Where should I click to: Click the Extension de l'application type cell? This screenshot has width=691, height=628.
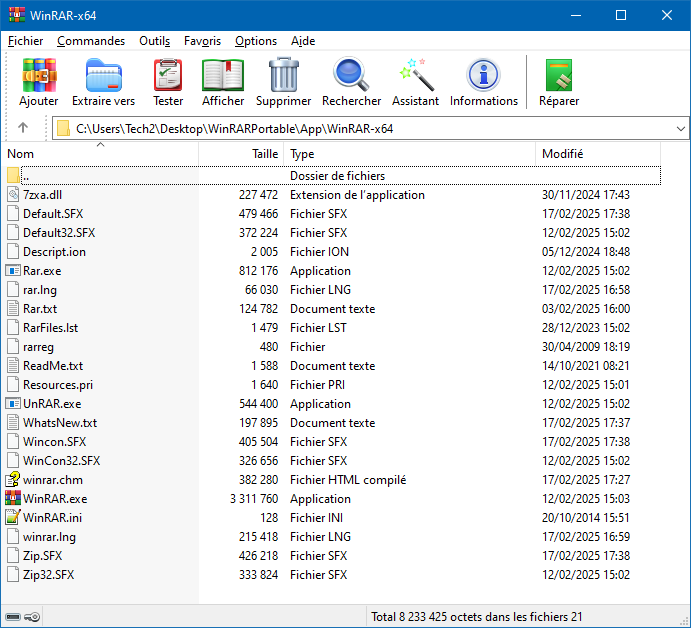(x=357, y=195)
